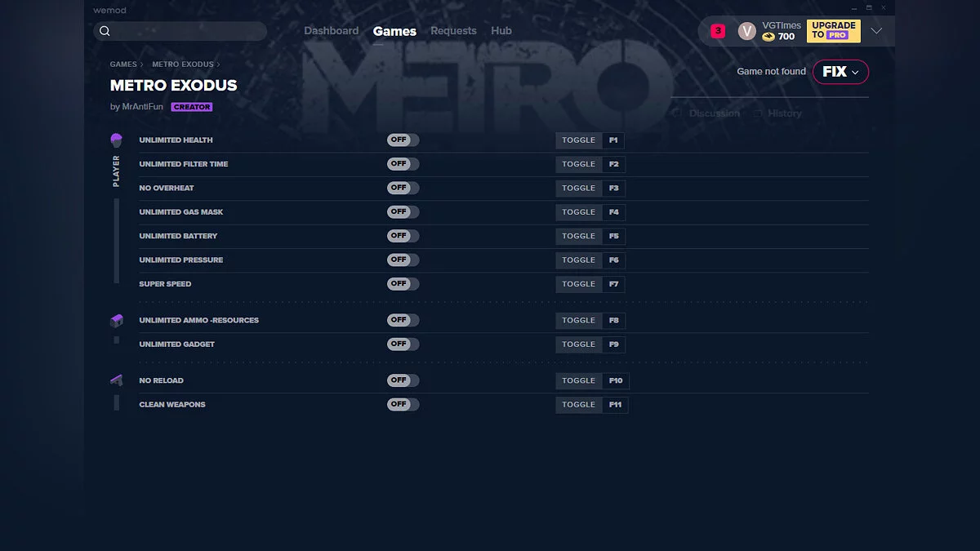Click the Upgrade to Pro button
The image size is (980, 551).
pos(833,31)
